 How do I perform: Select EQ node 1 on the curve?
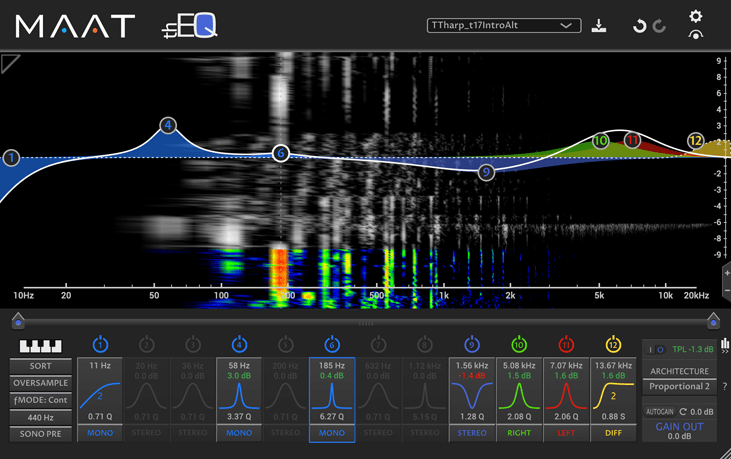(11, 158)
